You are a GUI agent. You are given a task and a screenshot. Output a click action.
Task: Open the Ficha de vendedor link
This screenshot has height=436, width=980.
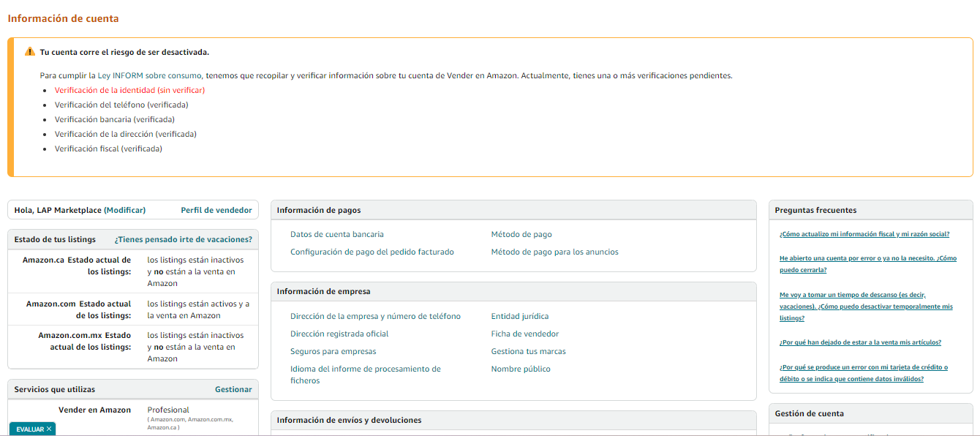[525, 334]
